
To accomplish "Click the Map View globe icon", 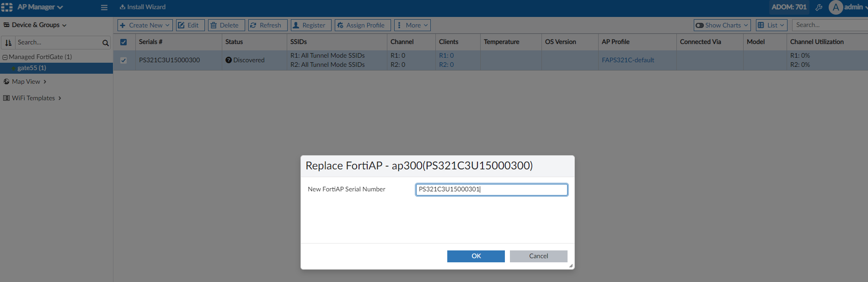I will coord(6,81).
